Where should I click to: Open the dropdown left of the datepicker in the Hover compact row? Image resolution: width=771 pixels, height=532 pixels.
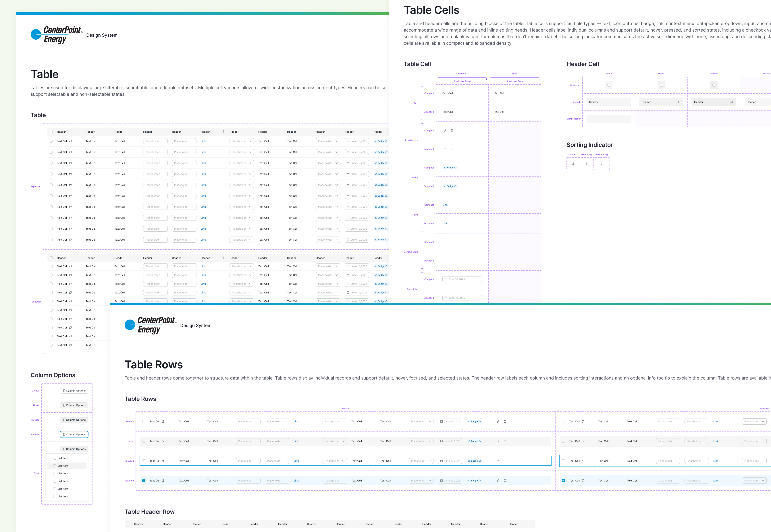(x=421, y=441)
